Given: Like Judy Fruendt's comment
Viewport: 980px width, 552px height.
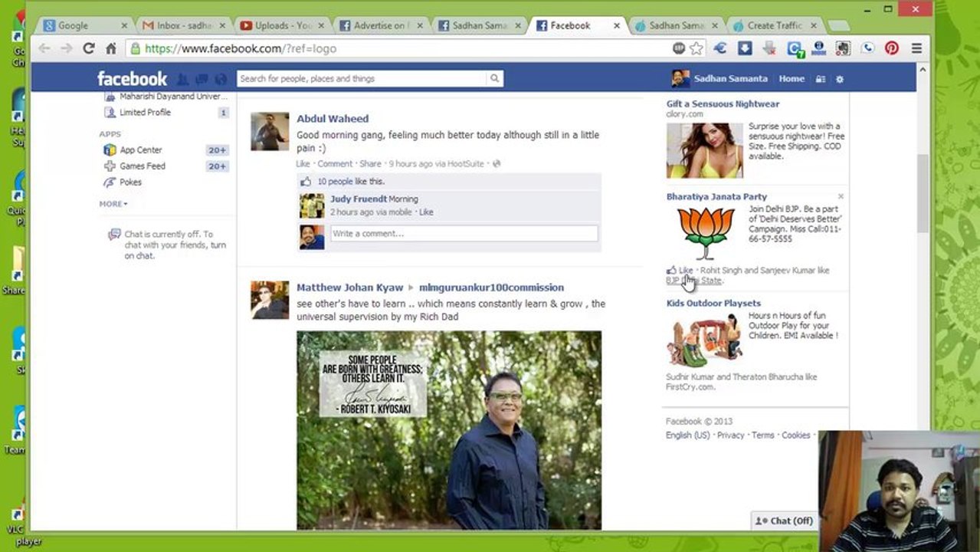Looking at the screenshot, I should (x=426, y=212).
